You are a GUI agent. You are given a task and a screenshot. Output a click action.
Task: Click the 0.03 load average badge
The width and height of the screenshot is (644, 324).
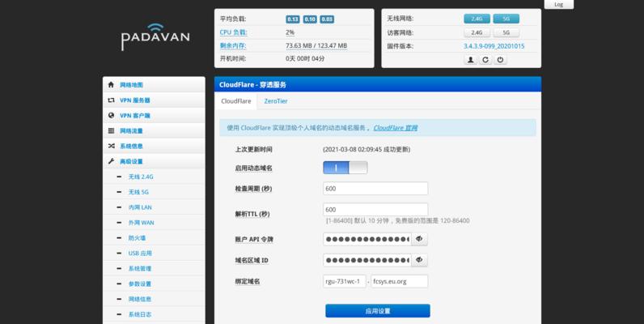(x=327, y=19)
